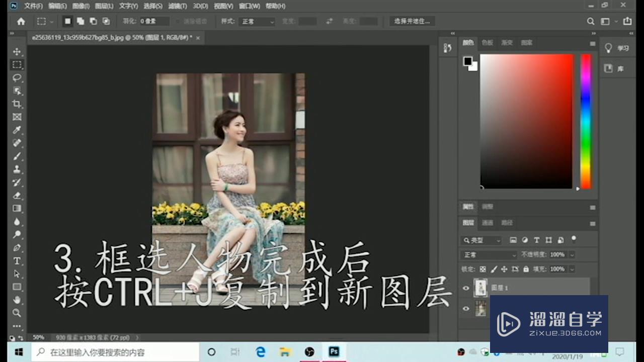This screenshot has height=362, width=644.
Task: Switch to the 色板 swatches tab
Action: pyautogui.click(x=488, y=43)
